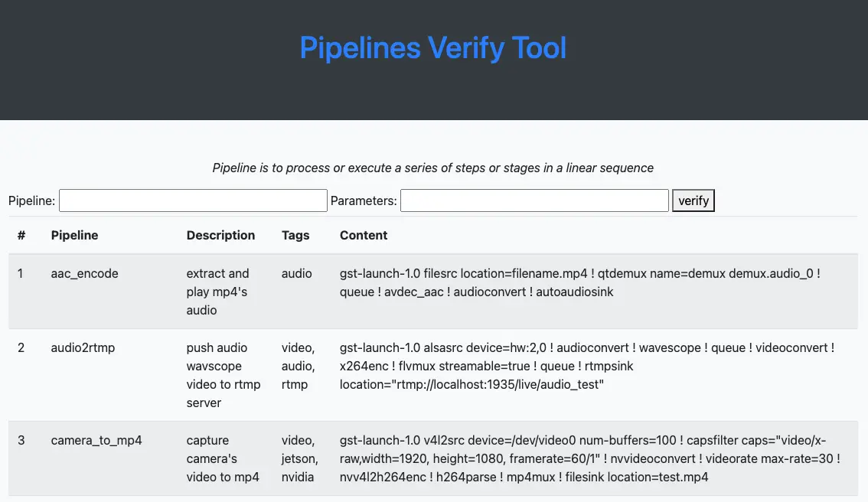The width and height of the screenshot is (868, 502).
Task: Select the aac_encode pipeline name
Action: coord(85,273)
